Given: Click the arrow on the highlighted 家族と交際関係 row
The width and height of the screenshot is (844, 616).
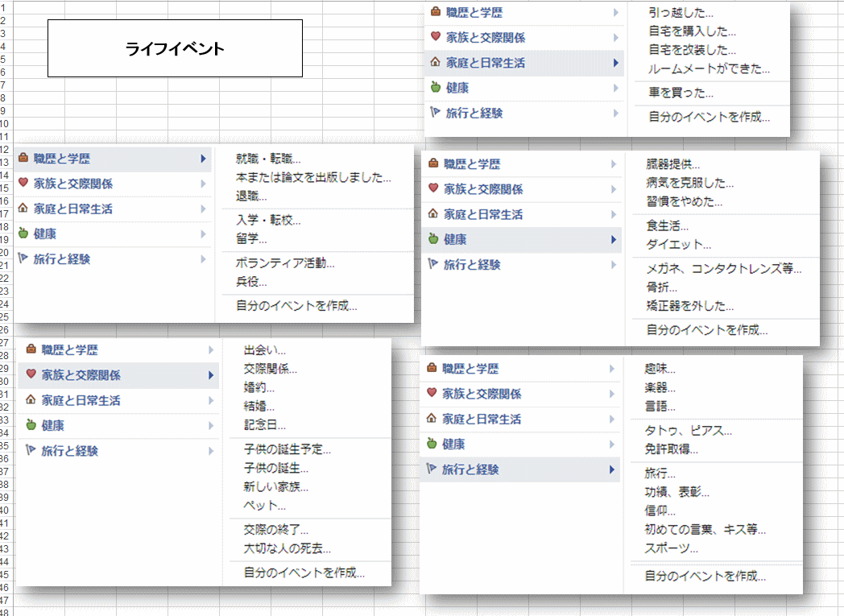Looking at the screenshot, I should pos(211,374).
